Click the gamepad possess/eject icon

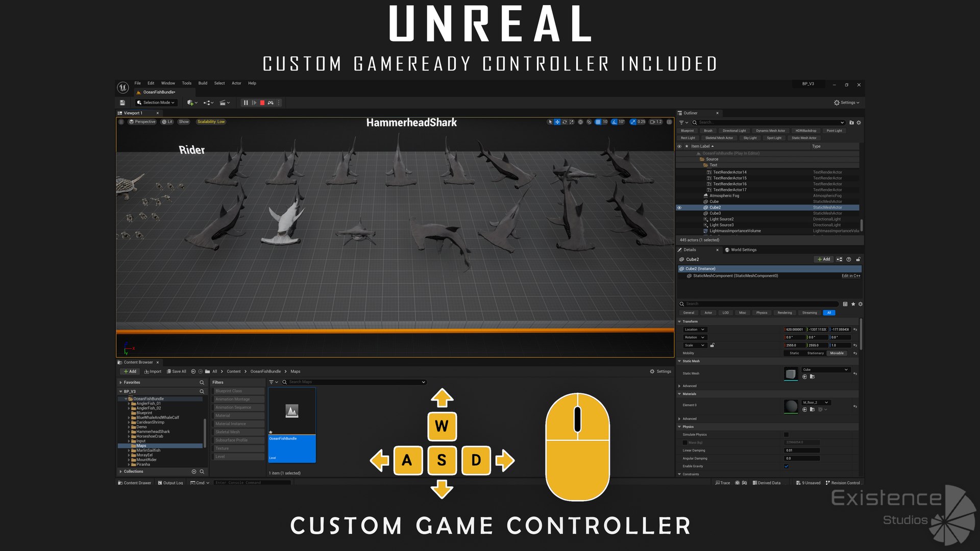pyautogui.click(x=271, y=103)
